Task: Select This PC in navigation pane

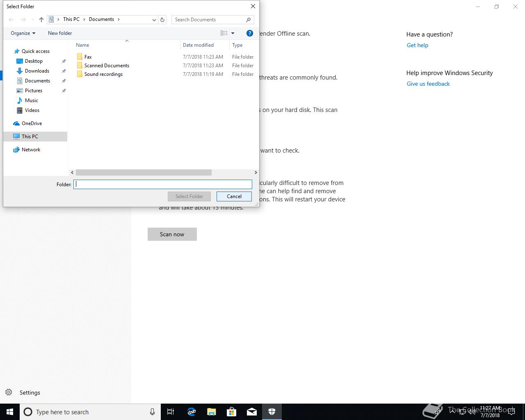Action: [35, 137]
